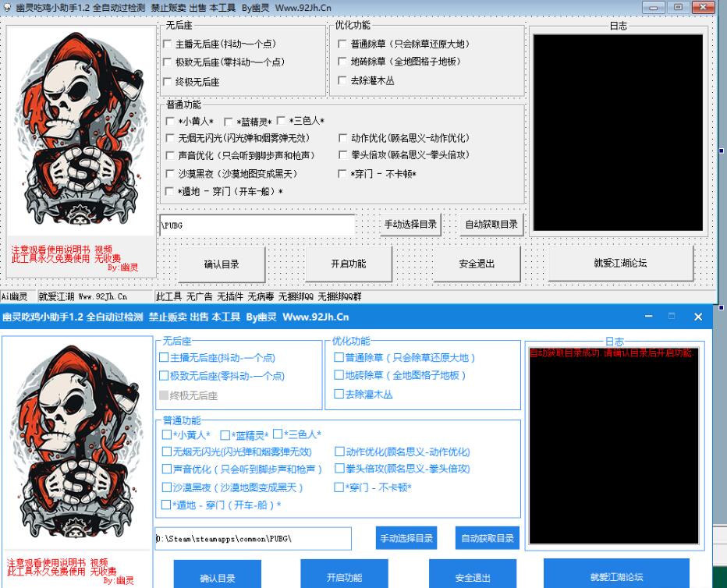The width and height of the screenshot is (727, 588).
Task: Click 安全退出 button in the gray designer window
Action: coord(477,264)
